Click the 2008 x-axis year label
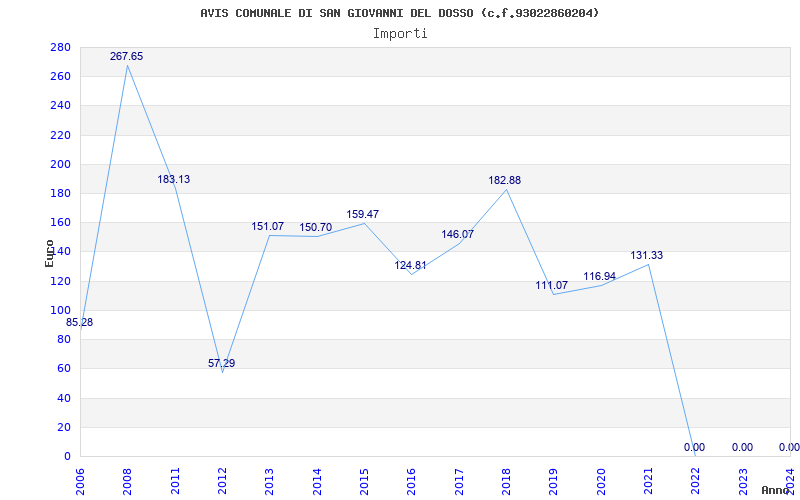The image size is (800, 500). click(127, 482)
